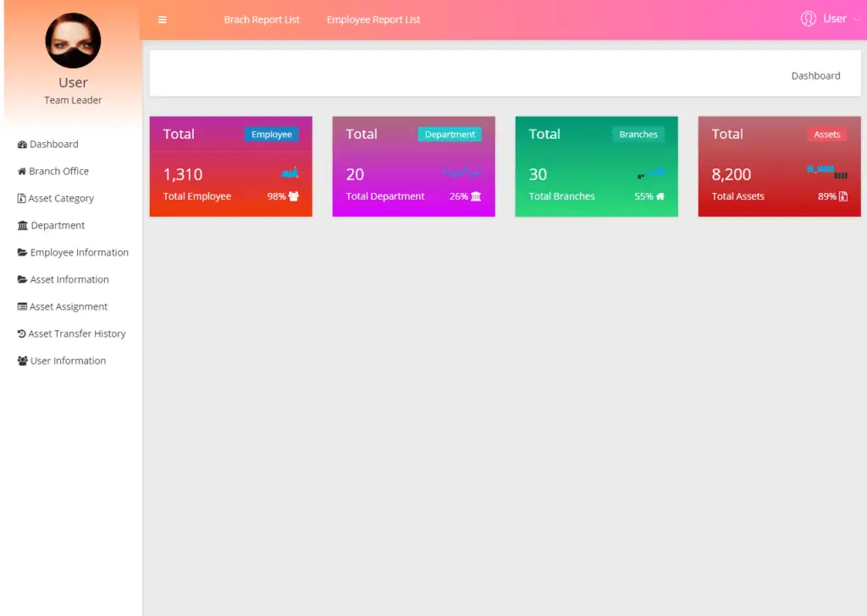
Task: Click the blue Employee badge
Action: [272, 135]
